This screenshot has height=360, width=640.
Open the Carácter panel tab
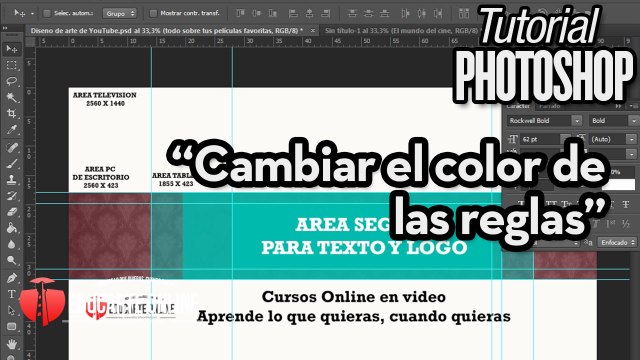[518, 106]
